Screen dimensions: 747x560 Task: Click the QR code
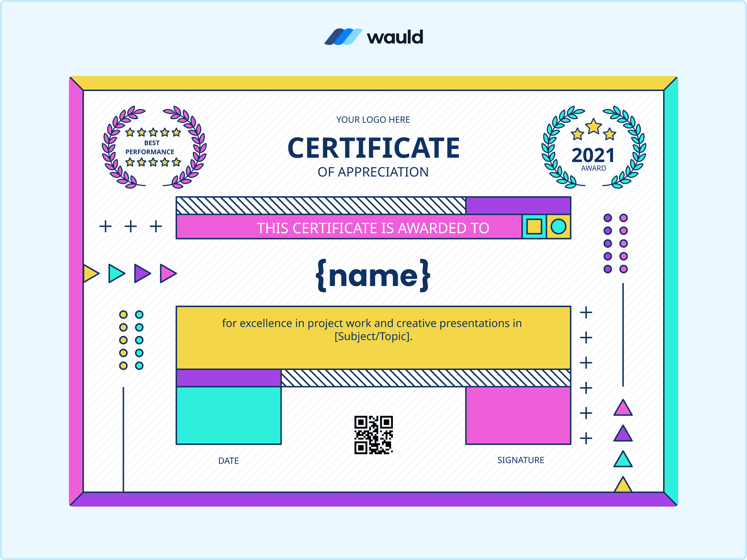tap(373, 435)
